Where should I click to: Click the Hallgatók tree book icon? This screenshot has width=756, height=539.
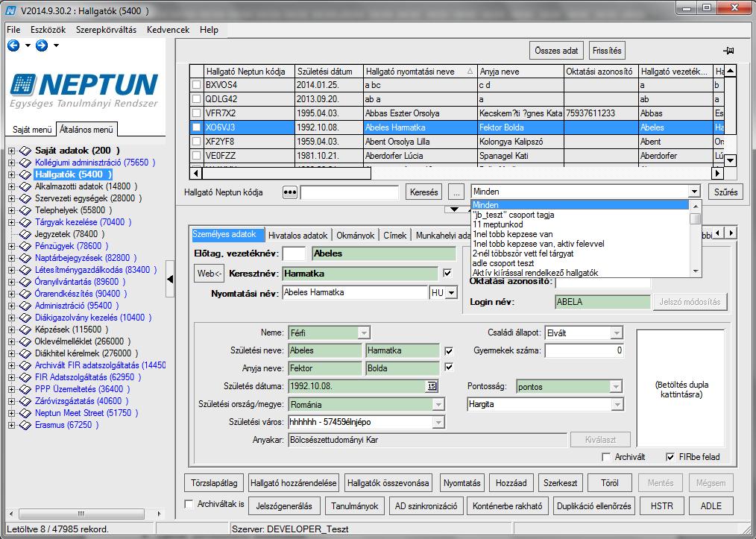click(25, 174)
